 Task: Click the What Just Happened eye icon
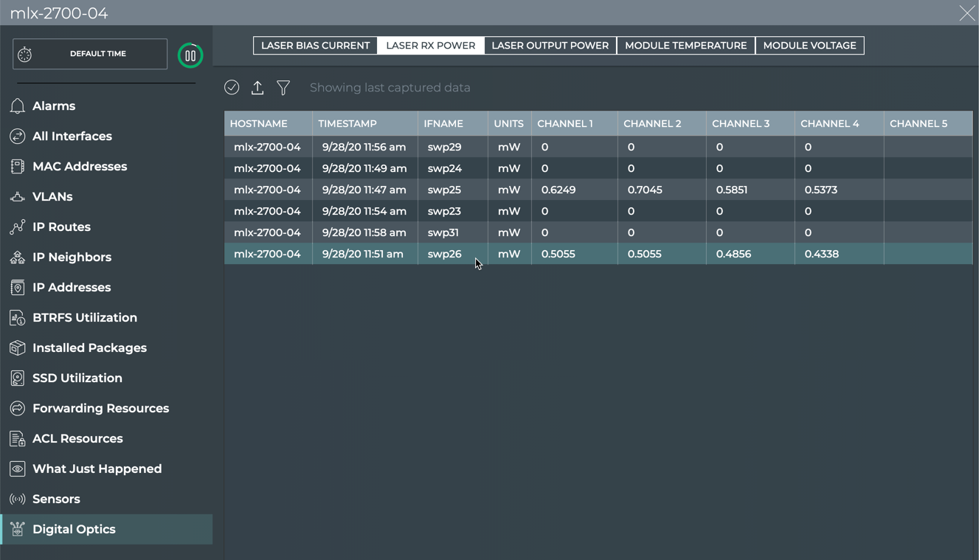[x=18, y=469]
